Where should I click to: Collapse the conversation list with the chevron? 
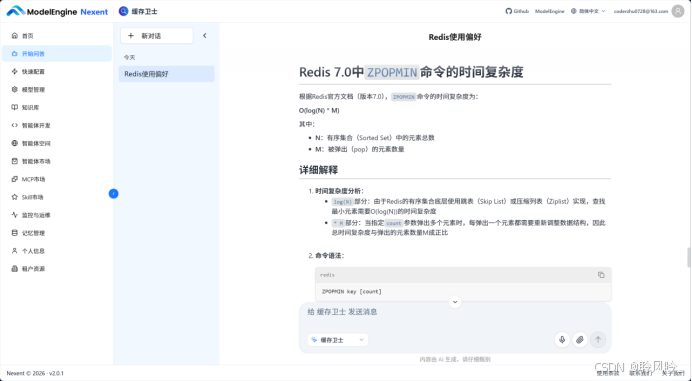[205, 36]
